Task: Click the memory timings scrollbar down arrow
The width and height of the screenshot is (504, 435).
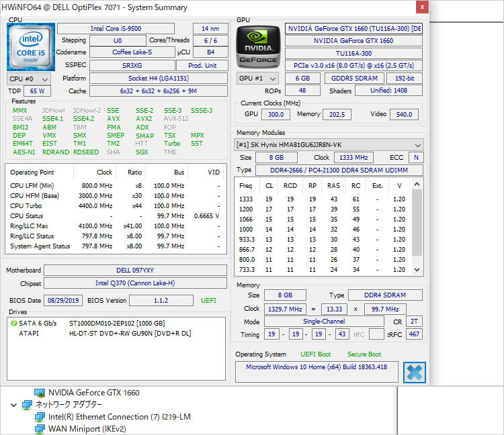Action: [x=417, y=270]
